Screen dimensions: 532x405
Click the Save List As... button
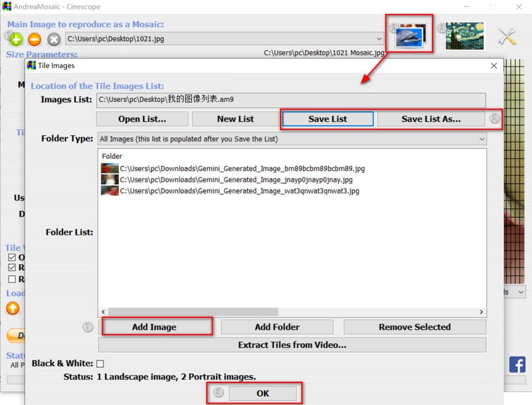(431, 119)
